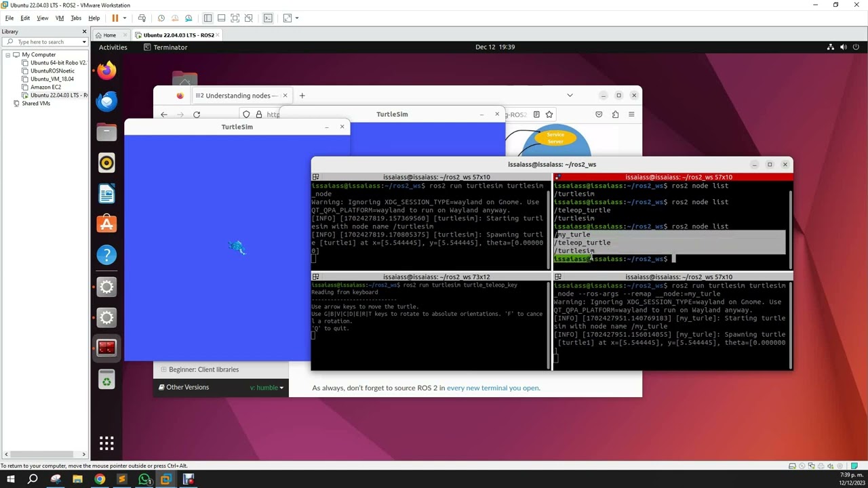Open the Dec 12 19:39 clock panel
868x488 pixels.
coord(495,47)
